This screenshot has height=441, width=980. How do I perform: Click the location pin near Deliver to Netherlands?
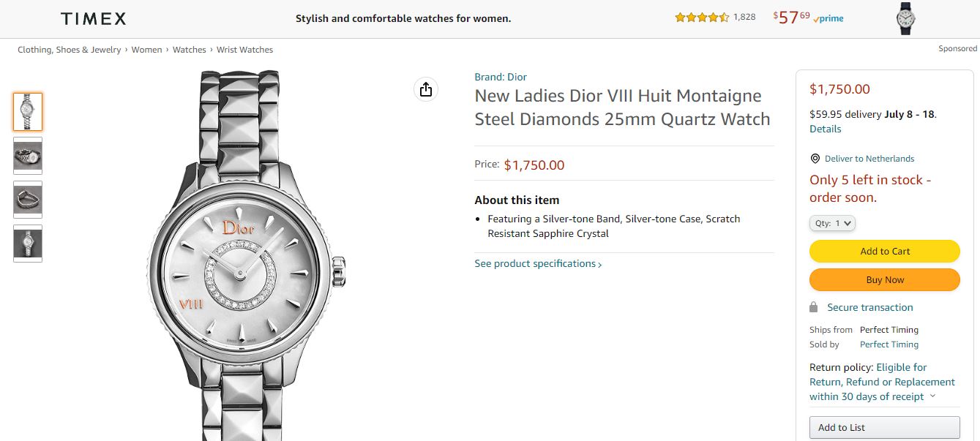(814, 158)
